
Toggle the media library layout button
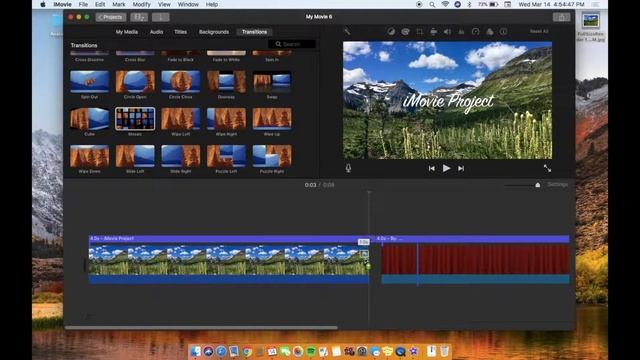click(139, 17)
